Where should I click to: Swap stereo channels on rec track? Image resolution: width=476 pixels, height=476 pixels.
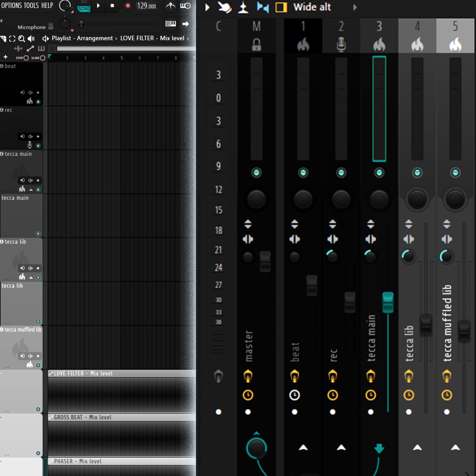click(333, 239)
